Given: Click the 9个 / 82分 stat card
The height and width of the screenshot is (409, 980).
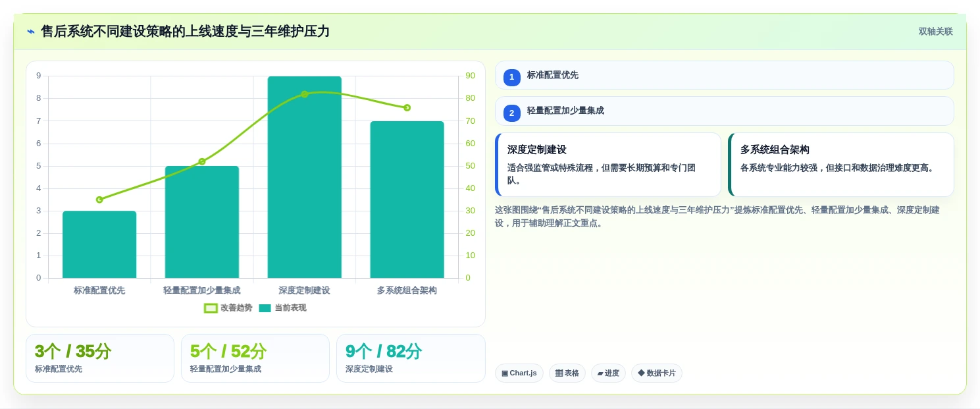Looking at the screenshot, I should click(411, 358).
